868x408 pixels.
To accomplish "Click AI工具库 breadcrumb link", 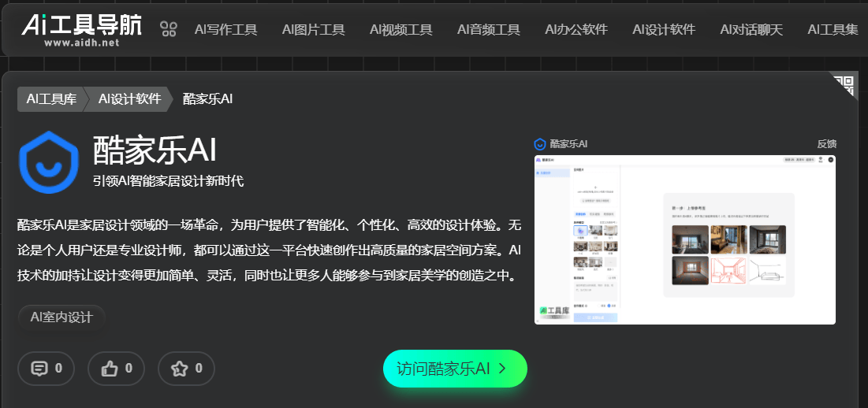I will pyautogui.click(x=51, y=99).
